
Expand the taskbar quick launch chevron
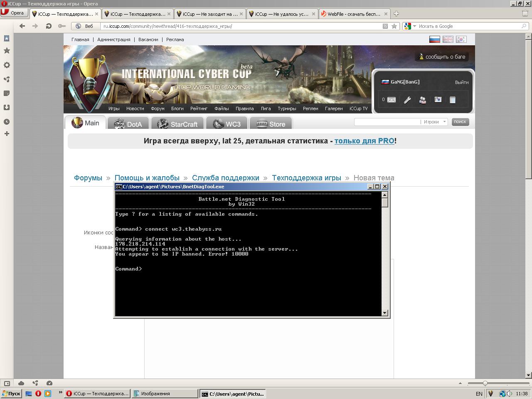tap(60, 392)
